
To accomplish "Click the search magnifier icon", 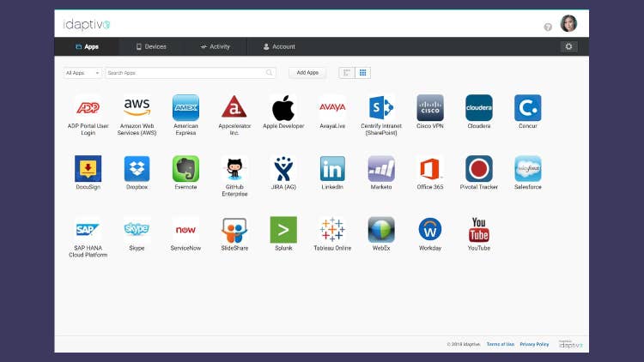I will 269,73.
